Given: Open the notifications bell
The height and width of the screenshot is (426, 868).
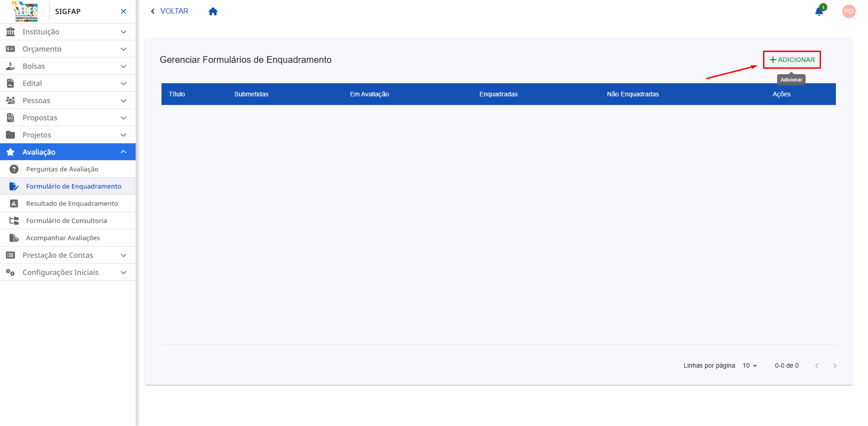Looking at the screenshot, I should pyautogui.click(x=819, y=11).
